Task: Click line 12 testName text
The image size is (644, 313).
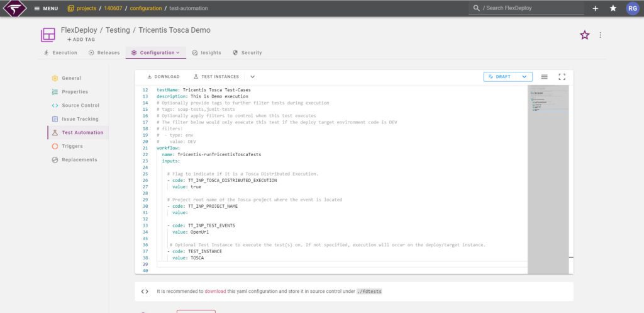Action: point(204,89)
